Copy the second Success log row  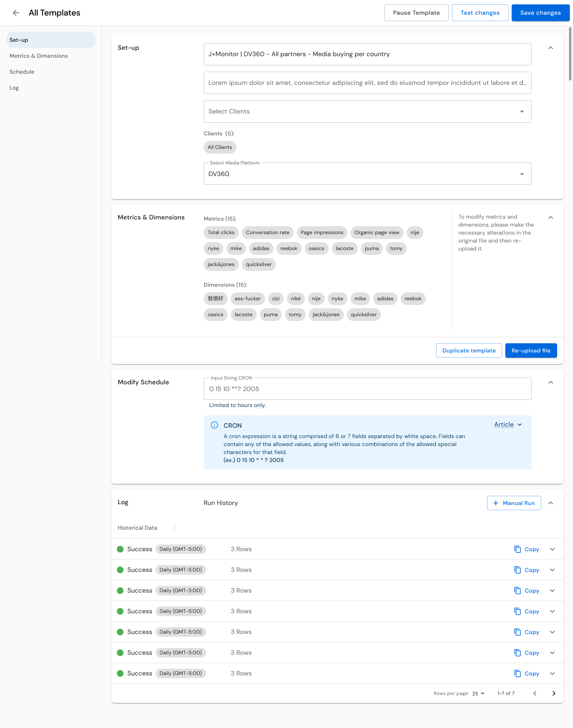click(x=526, y=570)
